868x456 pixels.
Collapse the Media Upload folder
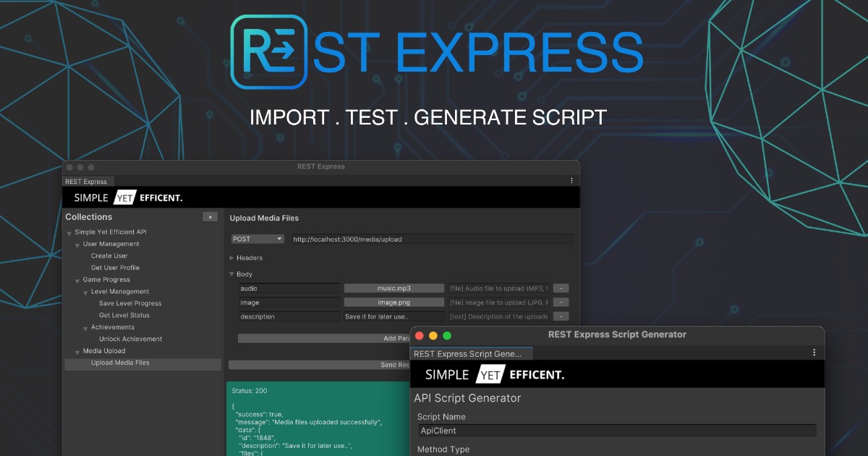pyautogui.click(x=77, y=352)
